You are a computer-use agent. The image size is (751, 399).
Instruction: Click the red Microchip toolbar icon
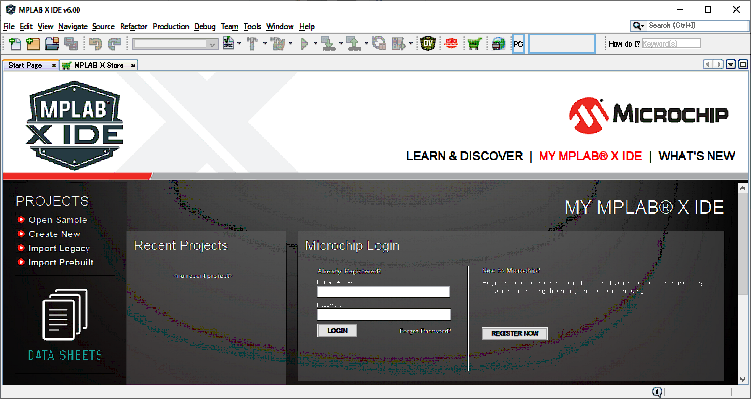pyautogui.click(x=451, y=44)
